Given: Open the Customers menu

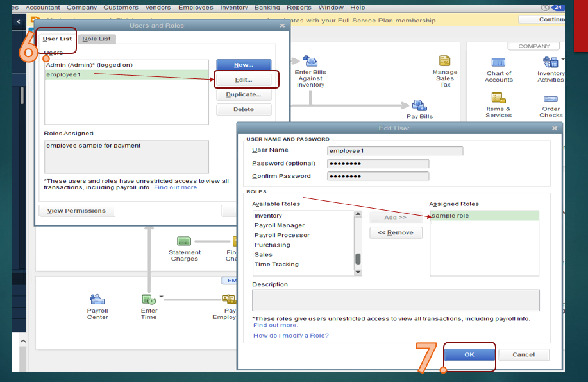Looking at the screenshot, I should click(x=121, y=8).
